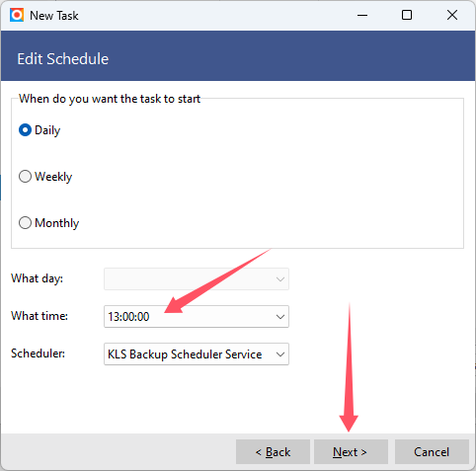The height and width of the screenshot is (471, 476).
Task: Cancel the new task wizard
Action: coord(432,452)
